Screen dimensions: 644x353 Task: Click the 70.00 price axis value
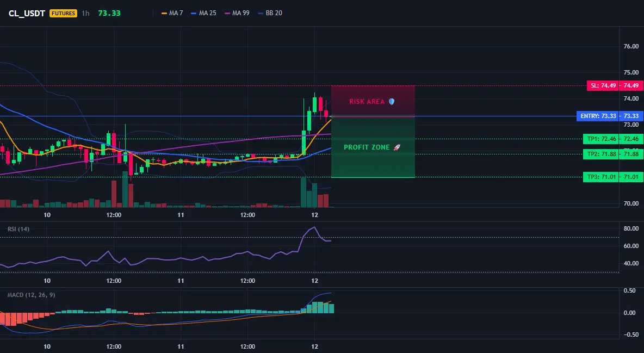tap(631, 203)
